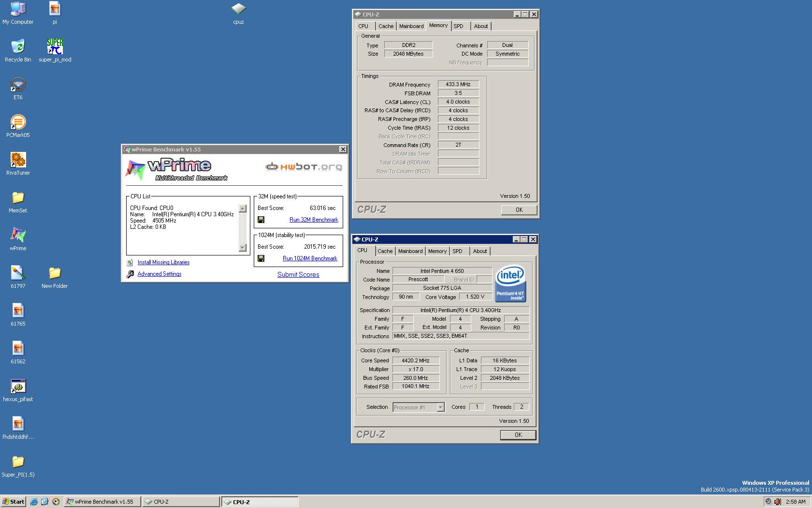Click the Advanced Settings wrench icon

point(130,274)
